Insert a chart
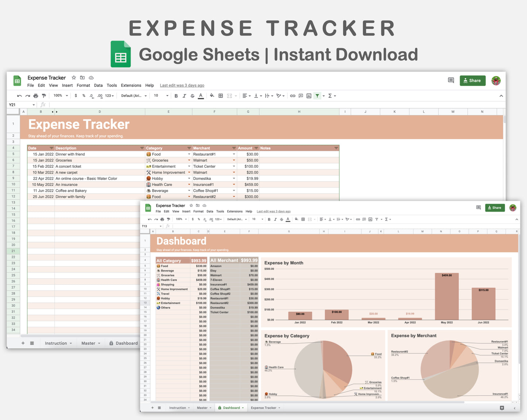Viewport: 527px width, 420px height. (x=309, y=96)
